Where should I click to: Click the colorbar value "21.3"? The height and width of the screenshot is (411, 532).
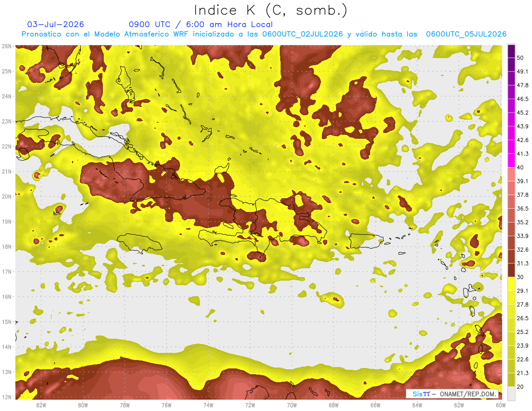click(522, 373)
